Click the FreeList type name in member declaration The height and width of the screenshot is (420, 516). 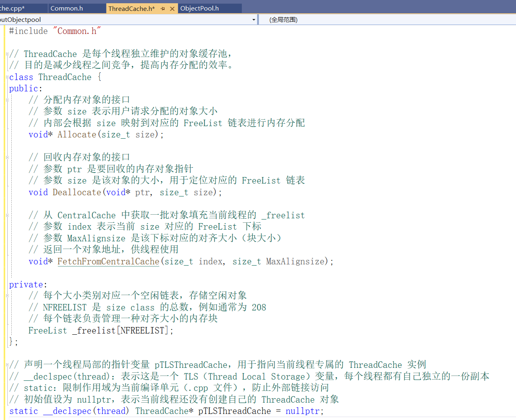click(x=48, y=331)
